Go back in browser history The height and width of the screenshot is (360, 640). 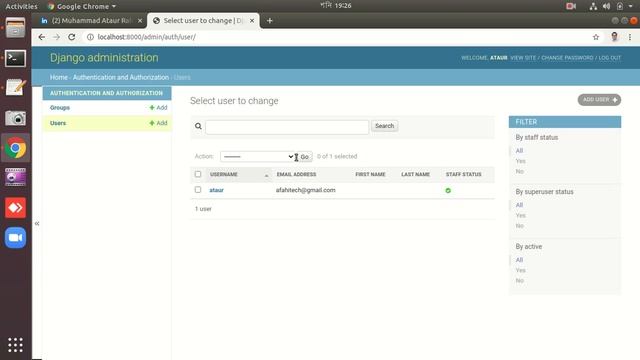point(42,37)
